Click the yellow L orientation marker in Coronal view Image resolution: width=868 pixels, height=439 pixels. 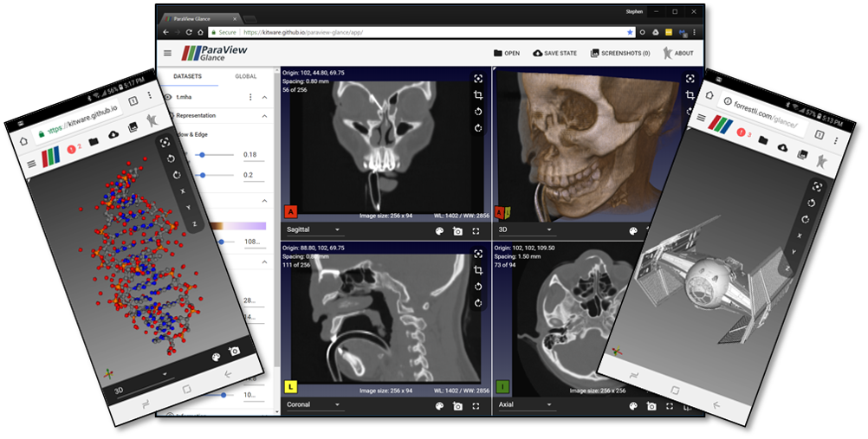290,386
